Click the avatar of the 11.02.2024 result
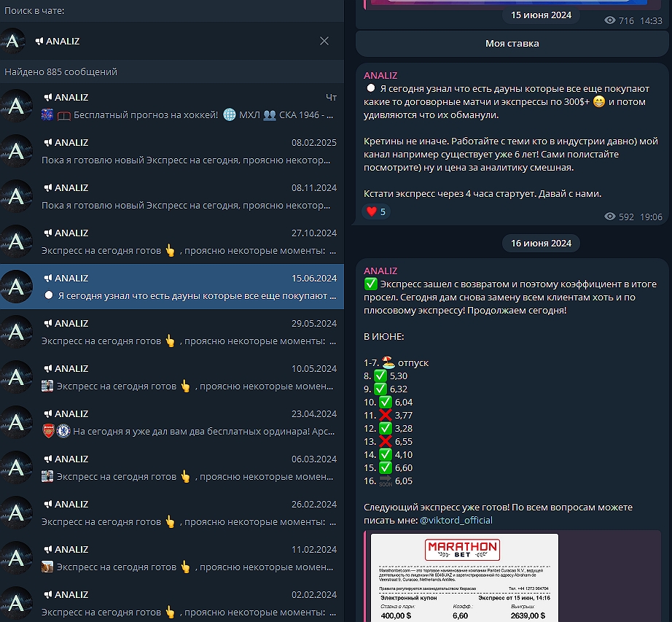This screenshot has height=622, width=672. [16, 558]
